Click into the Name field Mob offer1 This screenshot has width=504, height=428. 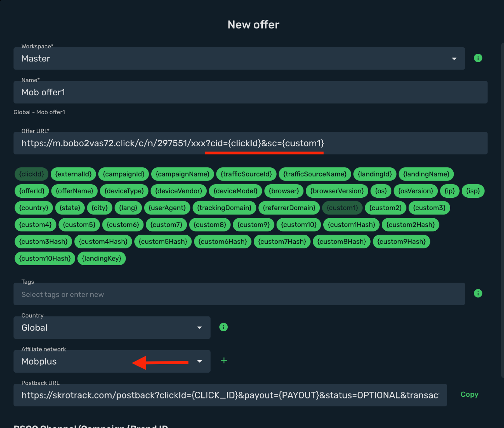coord(250,92)
